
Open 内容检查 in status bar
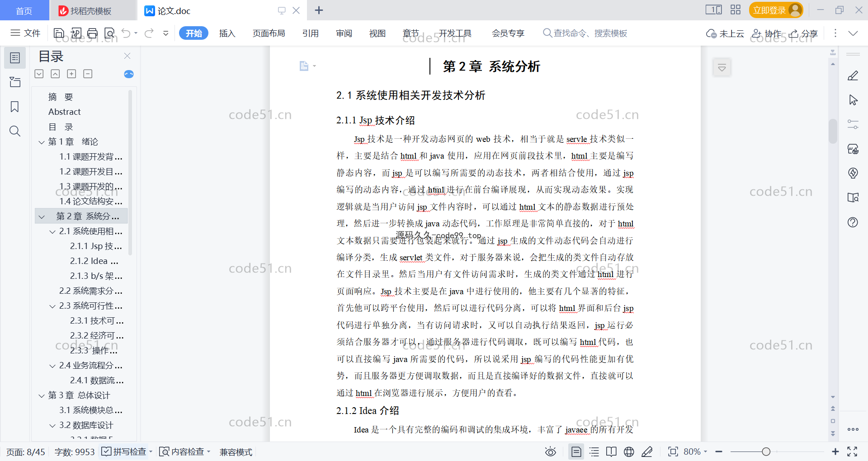[185, 452]
